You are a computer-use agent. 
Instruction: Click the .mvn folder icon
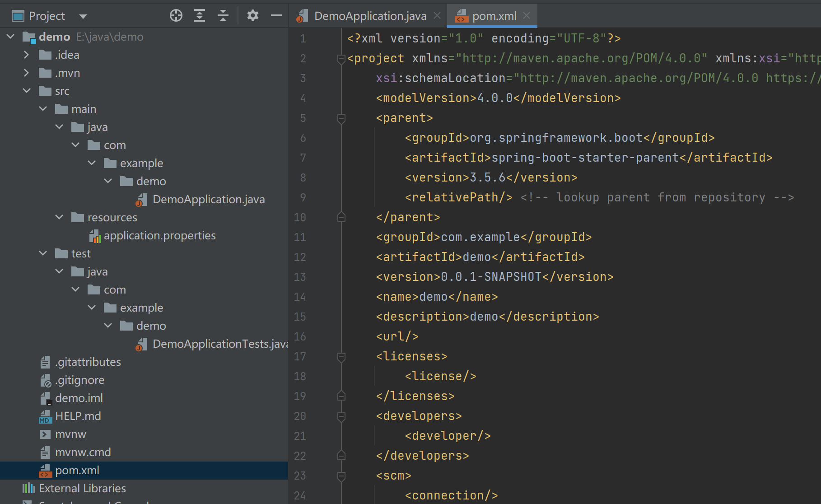tap(45, 73)
